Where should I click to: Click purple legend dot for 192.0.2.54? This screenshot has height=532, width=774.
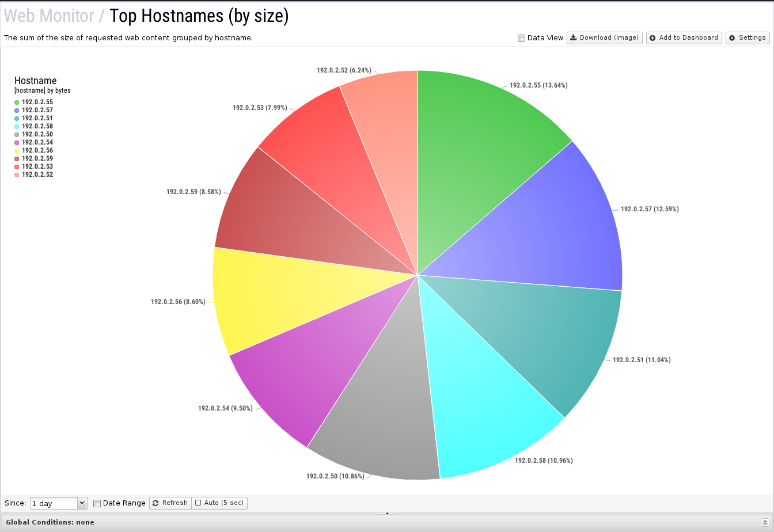coord(17,142)
